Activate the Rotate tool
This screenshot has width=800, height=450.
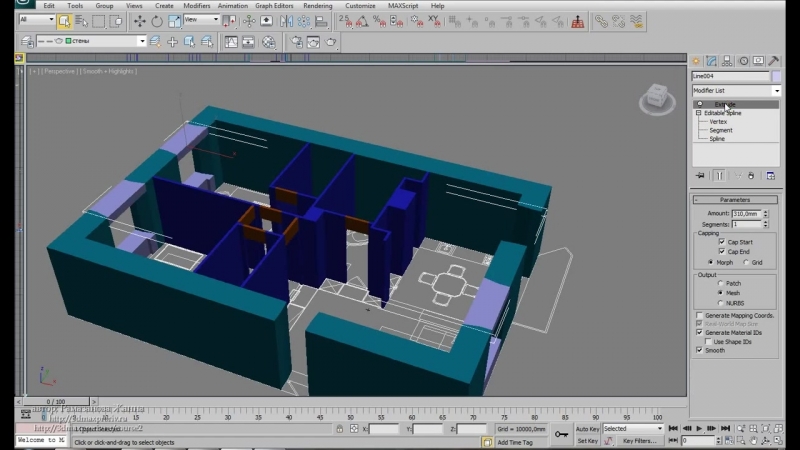pyautogui.click(x=157, y=20)
